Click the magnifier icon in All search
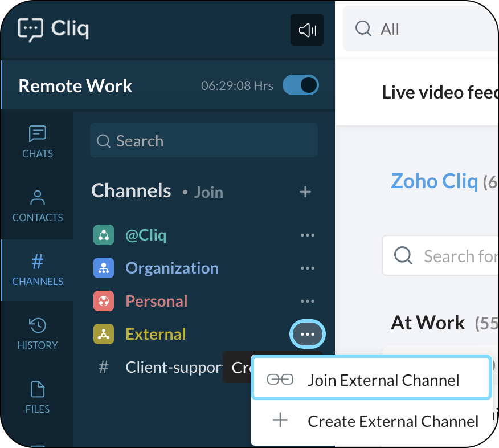This screenshot has width=499, height=448. tap(363, 28)
